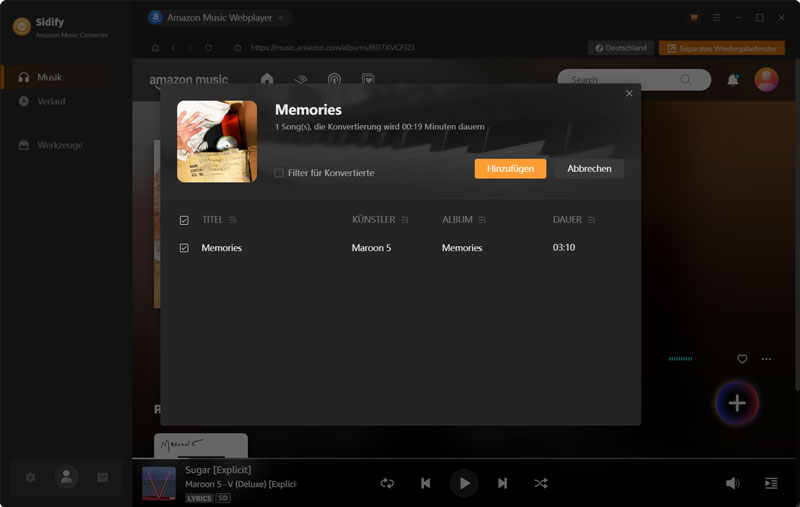Click the Abbrechen button
The image size is (800, 507).
coord(589,169)
